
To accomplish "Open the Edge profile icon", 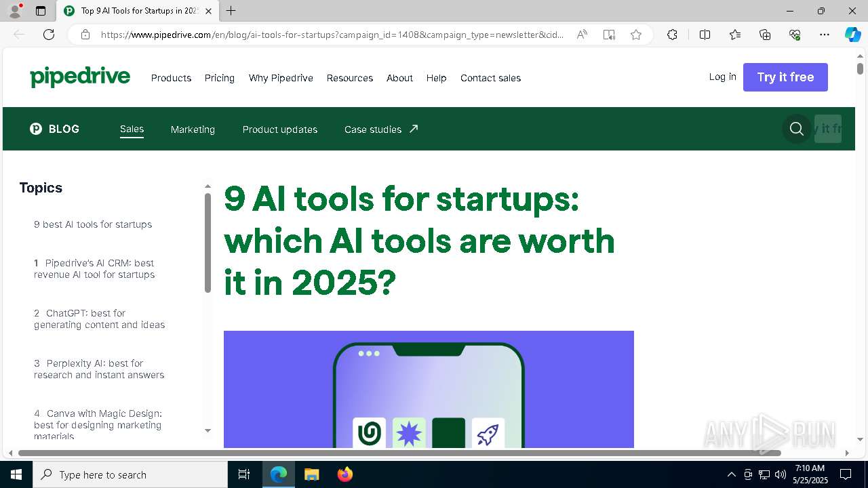I will tap(15, 11).
